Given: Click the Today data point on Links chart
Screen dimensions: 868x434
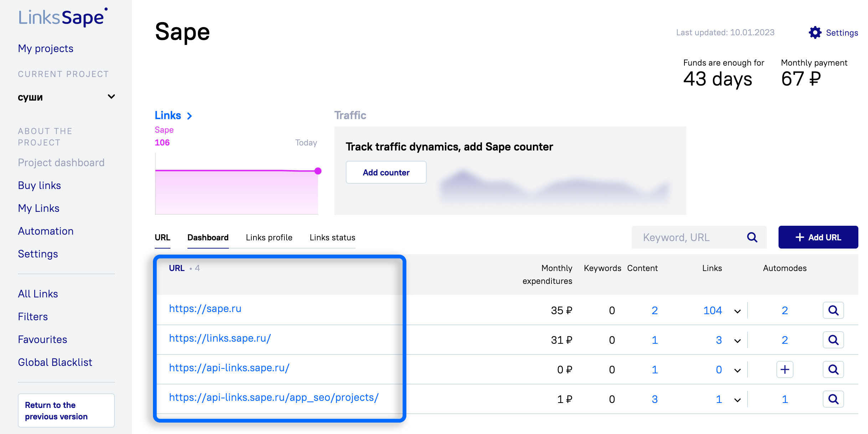Looking at the screenshot, I should click(318, 171).
